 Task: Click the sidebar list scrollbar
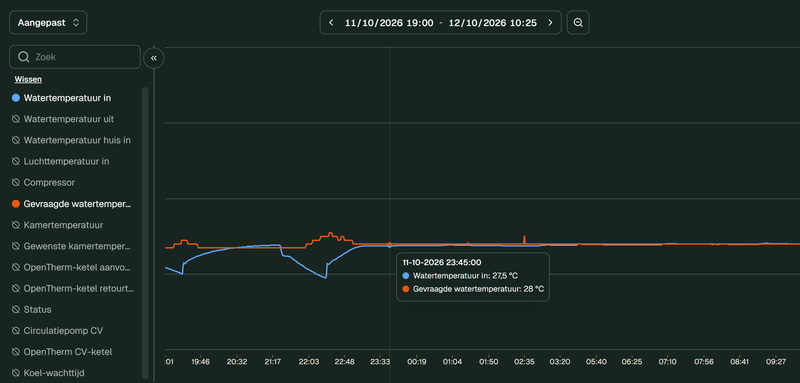[145, 232]
